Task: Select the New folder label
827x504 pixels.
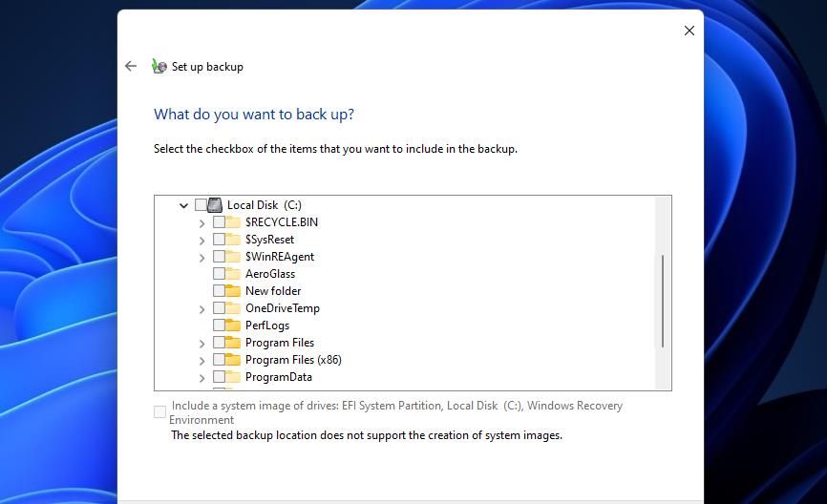Action: click(273, 291)
